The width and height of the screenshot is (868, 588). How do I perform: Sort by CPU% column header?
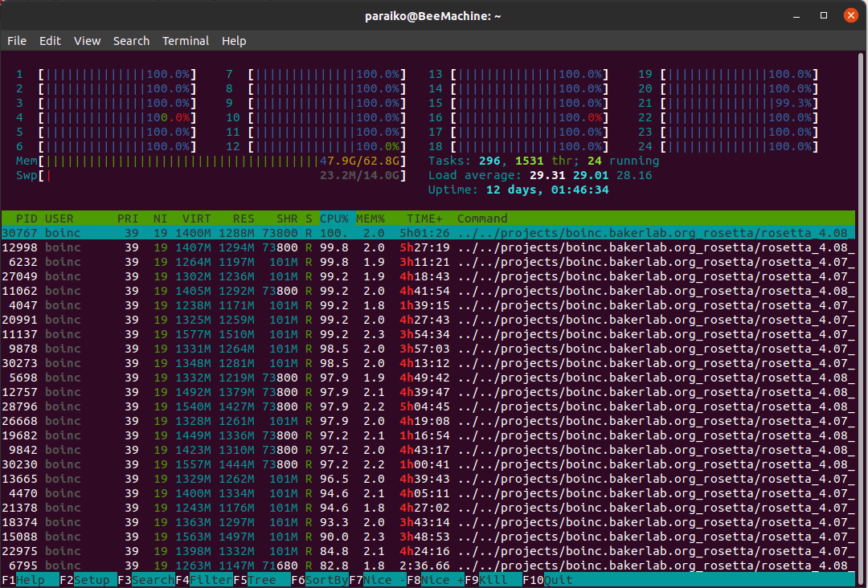click(334, 218)
